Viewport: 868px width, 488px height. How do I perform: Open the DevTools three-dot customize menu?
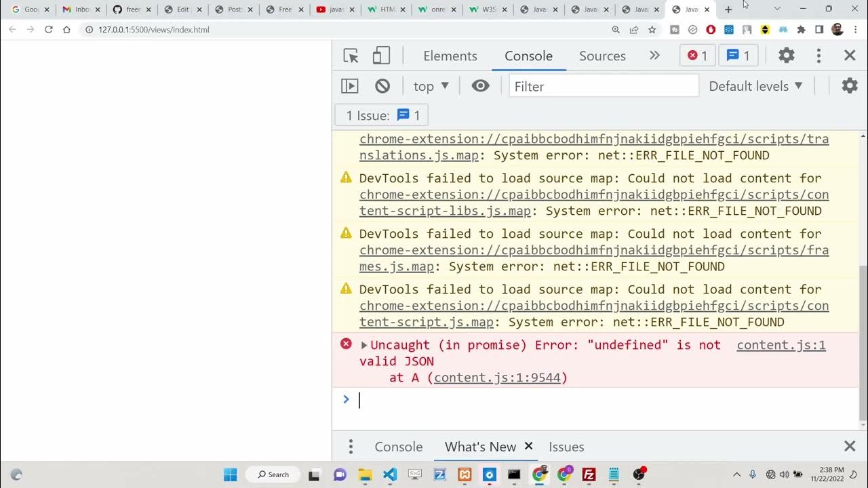pyautogui.click(x=818, y=56)
